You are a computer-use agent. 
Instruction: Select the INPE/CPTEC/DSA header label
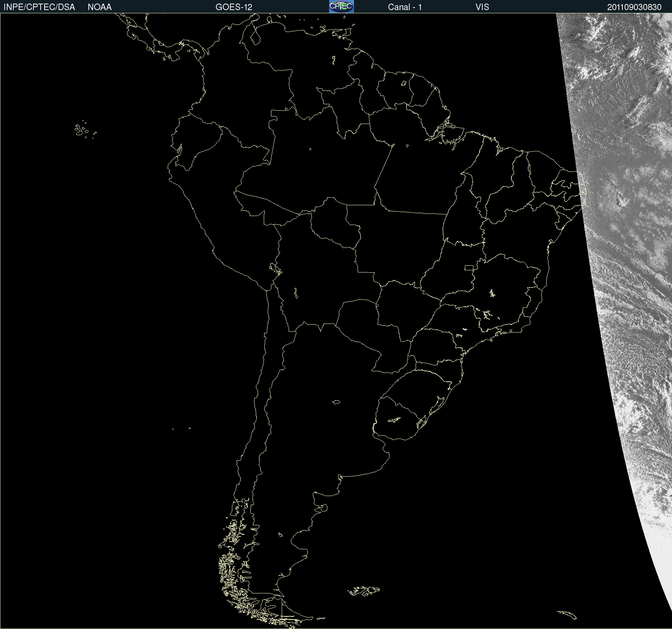39,7
